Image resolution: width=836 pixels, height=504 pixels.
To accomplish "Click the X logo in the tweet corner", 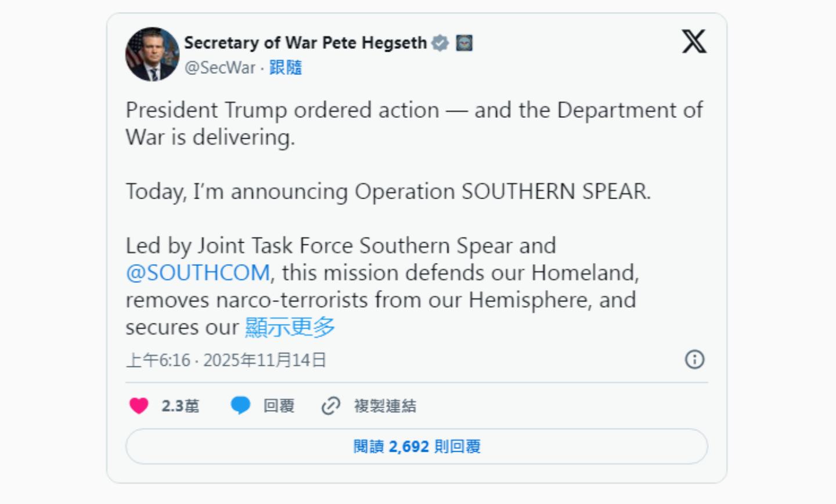I will pos(694,42).
